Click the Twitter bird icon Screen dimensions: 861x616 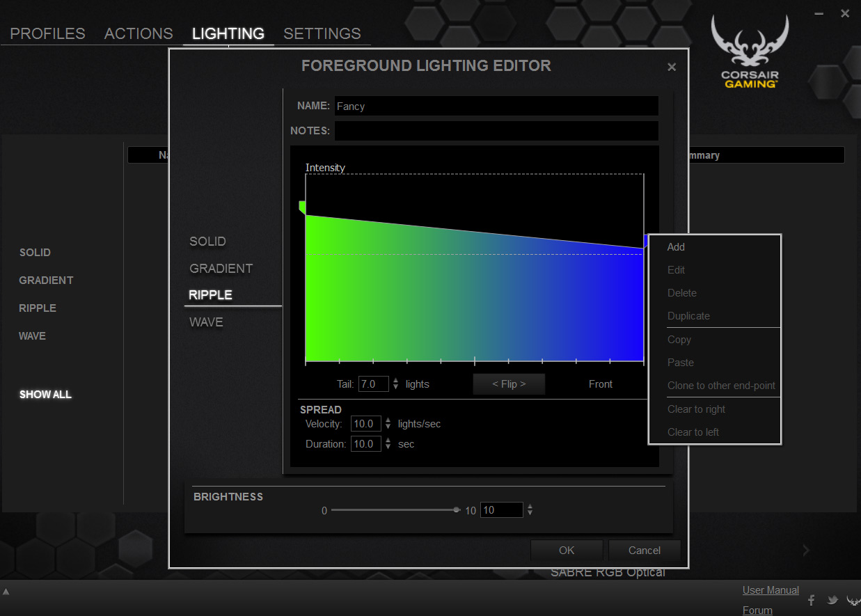(832, 600)
